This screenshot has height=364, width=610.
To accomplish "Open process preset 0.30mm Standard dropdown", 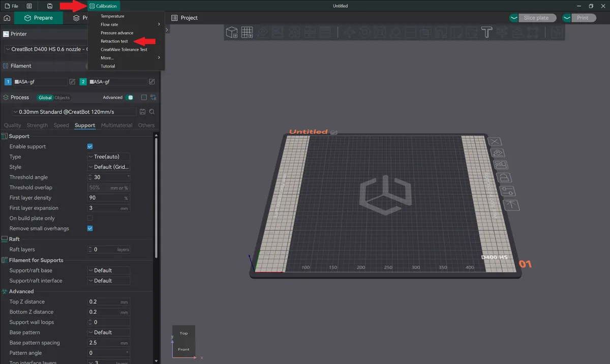I will point(74,112).
